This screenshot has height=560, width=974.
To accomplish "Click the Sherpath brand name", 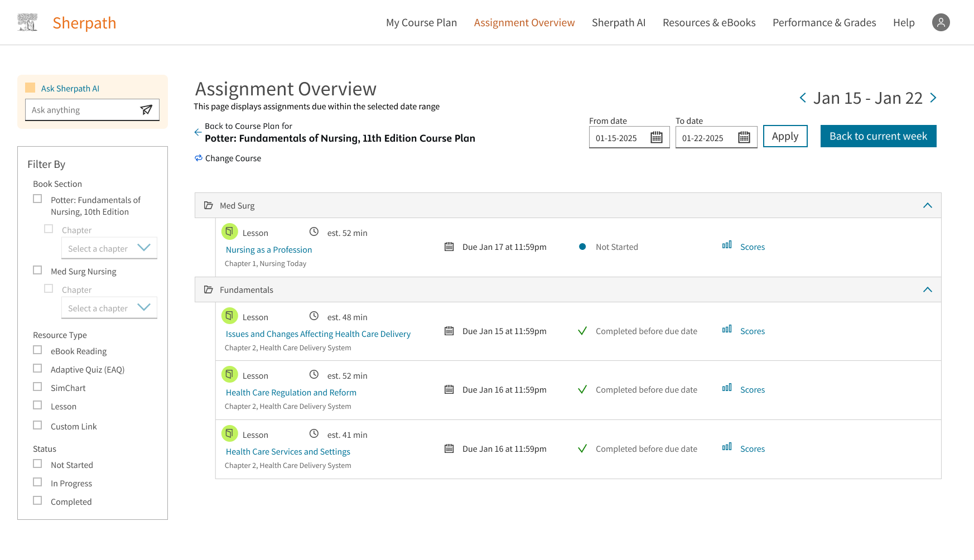I will pyautogui.click(x=84, y=23).
